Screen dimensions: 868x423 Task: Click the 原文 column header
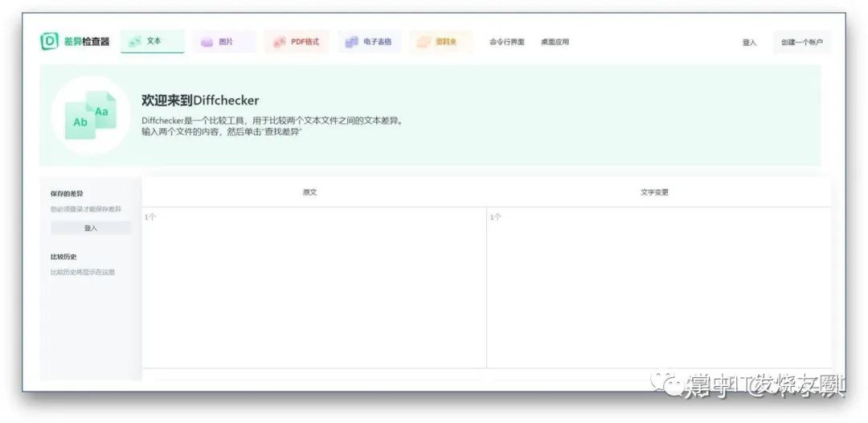(x=309, y=193)
